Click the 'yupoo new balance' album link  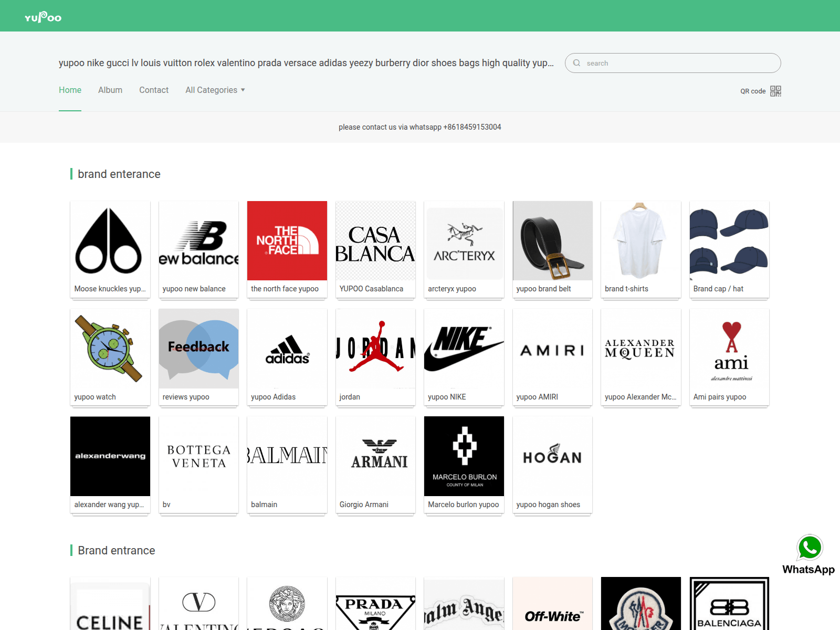coord(194,289)
